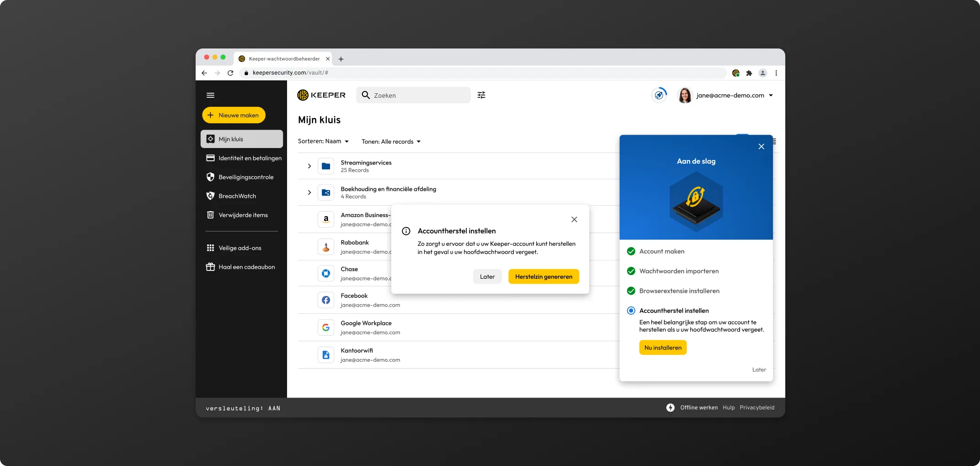The image size is (980, 466).
Task: Click the Offline werken lightning icon
Action: pyautogui.click(x=671, y=408)
